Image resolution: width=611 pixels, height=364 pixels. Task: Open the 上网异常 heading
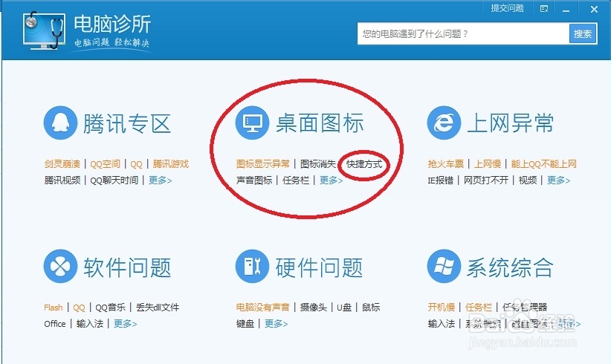[511, 123]
